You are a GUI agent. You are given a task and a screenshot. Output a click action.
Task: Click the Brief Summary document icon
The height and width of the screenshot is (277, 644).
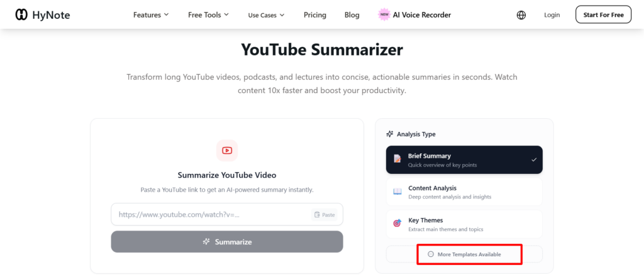[397, 160]
